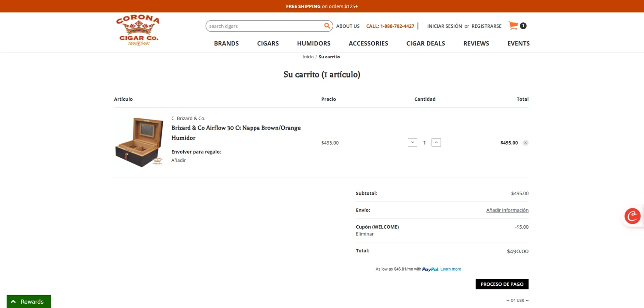
Task: Expand the Rewards panel arrow
Action: (13, 302)
